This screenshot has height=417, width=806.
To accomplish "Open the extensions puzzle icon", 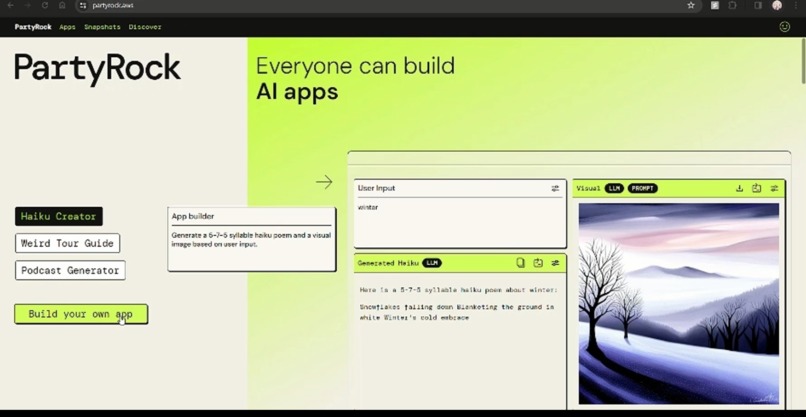I will pyautogui.click(x=732, y=5).
